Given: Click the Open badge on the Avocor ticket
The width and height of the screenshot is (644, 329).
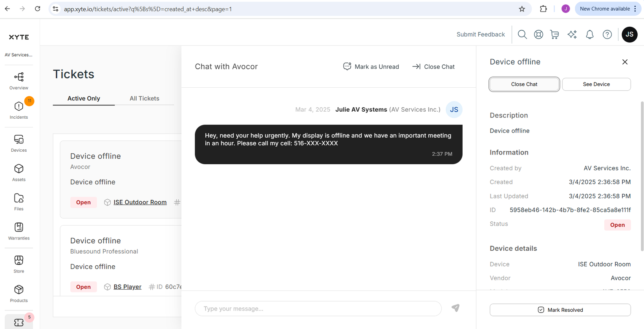Looking at the screenshot, I should pyautogui.click(x=83, y=202).
